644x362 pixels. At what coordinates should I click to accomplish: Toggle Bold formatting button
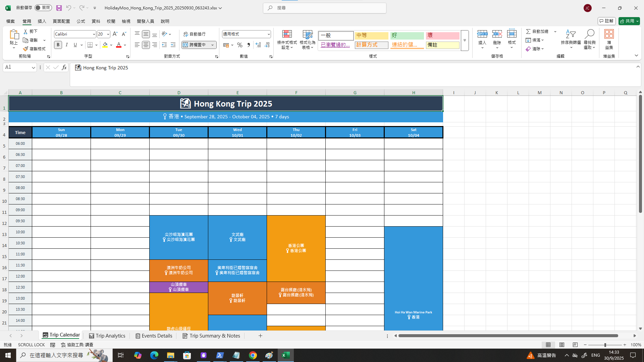click(58, 45)
